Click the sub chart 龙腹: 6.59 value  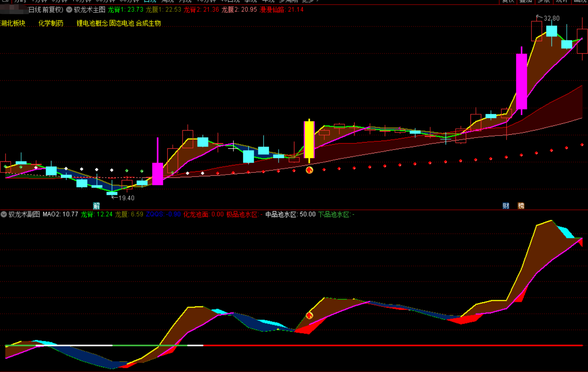click(x=129, y=214)
